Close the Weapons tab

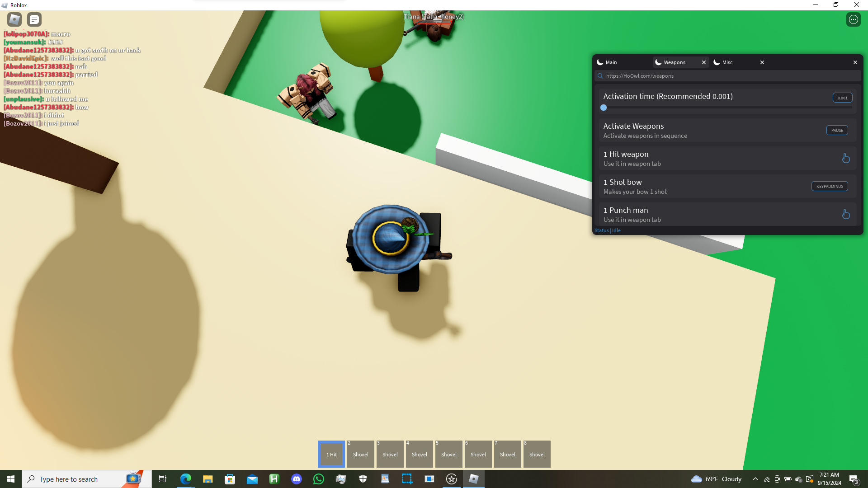[704, 62]
